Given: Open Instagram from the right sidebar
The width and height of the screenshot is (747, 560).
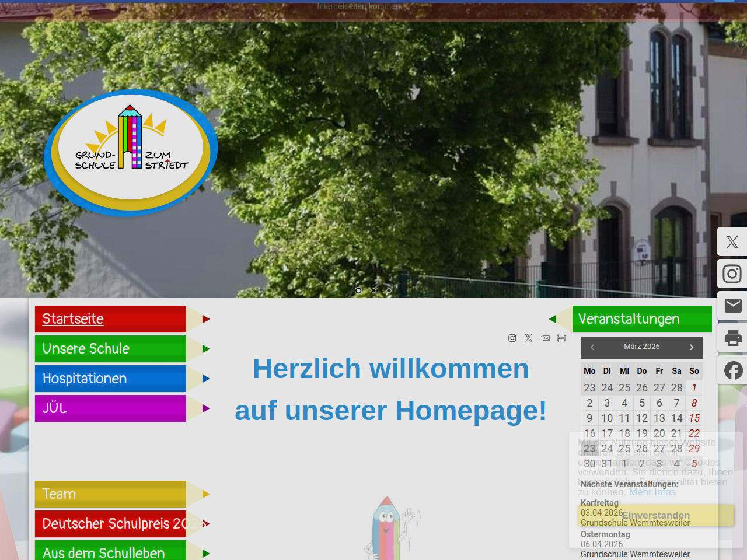Looking at the screenshot, I should (x=732, y=274).
